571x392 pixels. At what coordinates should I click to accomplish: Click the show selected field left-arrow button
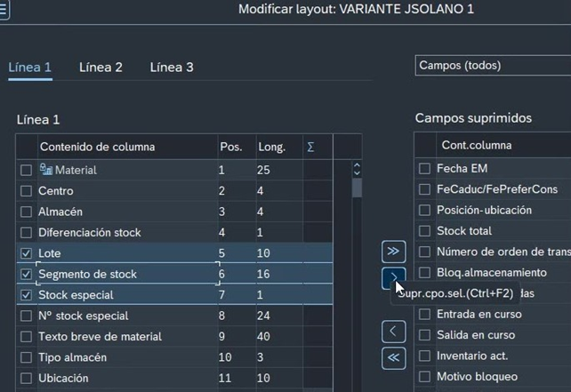395,332
